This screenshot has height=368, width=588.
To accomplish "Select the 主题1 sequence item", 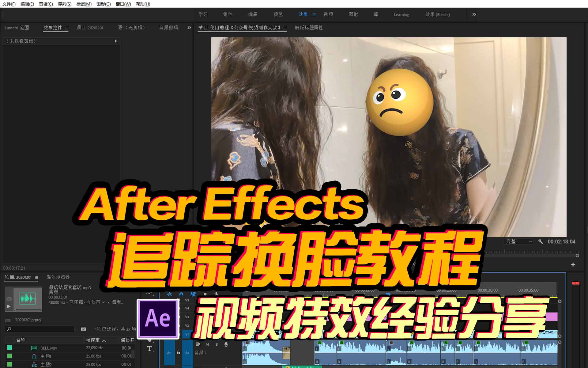I will (46, 356).
